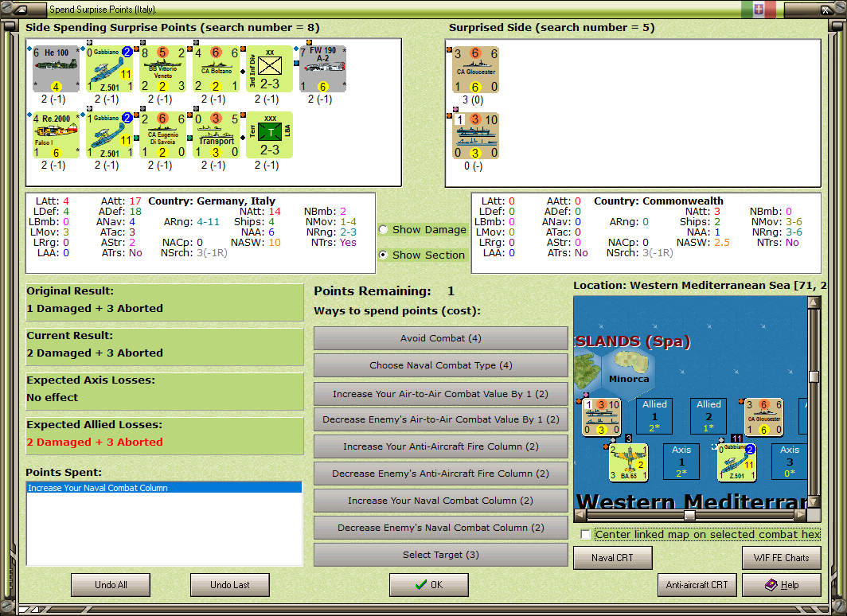This screenshot has height=616, width=847.
Task: Select the 3rd Inf Div unit counter
Action: [270, 69]
